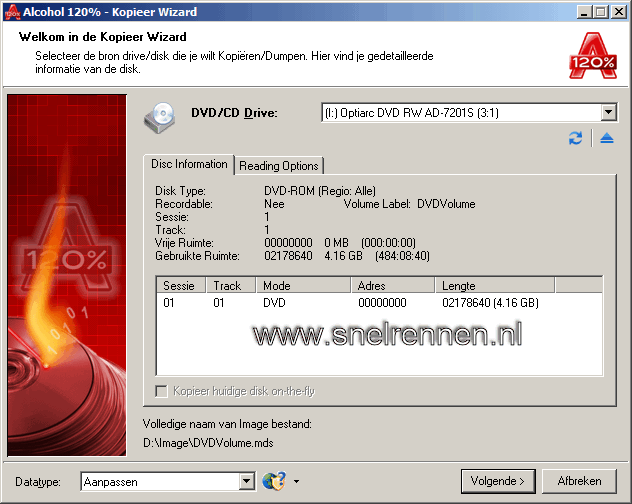Viewport: 632px width, 504px height.
Task: Click the Track column header
Action: coord(231,285)
